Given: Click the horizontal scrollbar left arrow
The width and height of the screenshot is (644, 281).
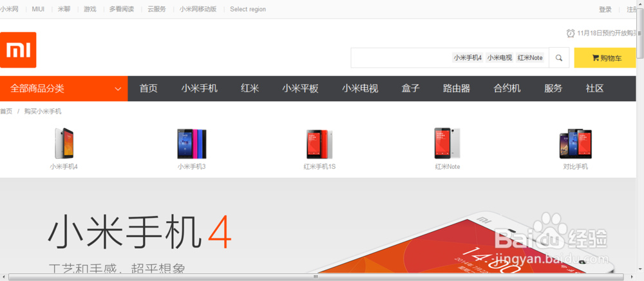Looking at the screenshot, I should coord(4,277).
